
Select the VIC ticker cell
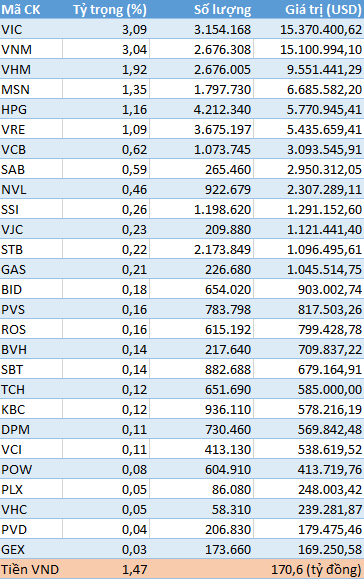[x=31, y=29]
